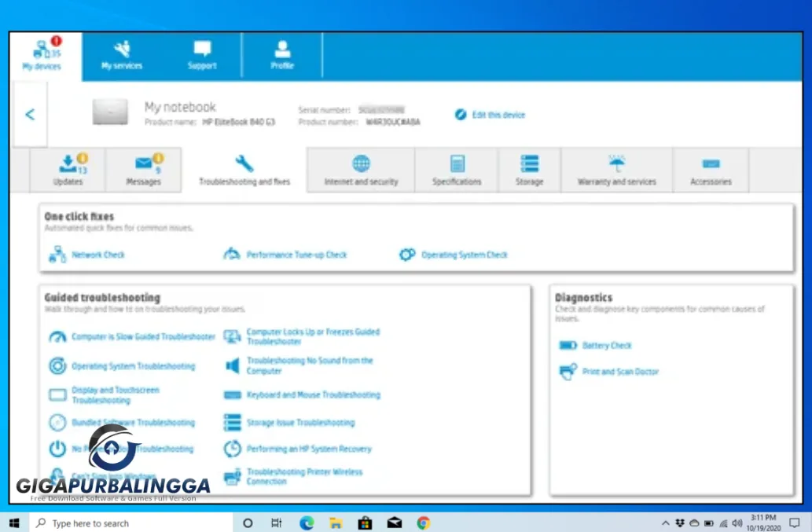Open the Windows Start menu

click(x=14, y=523)
